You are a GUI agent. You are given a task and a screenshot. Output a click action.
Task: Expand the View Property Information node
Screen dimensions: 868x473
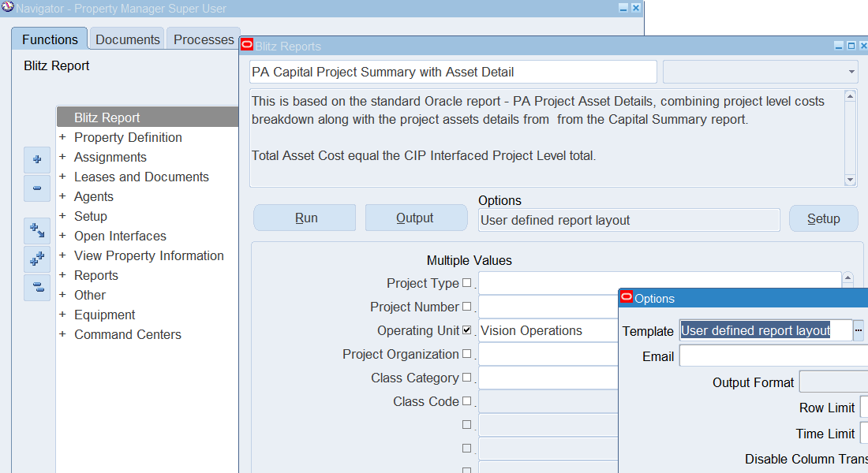coord(62,255)
